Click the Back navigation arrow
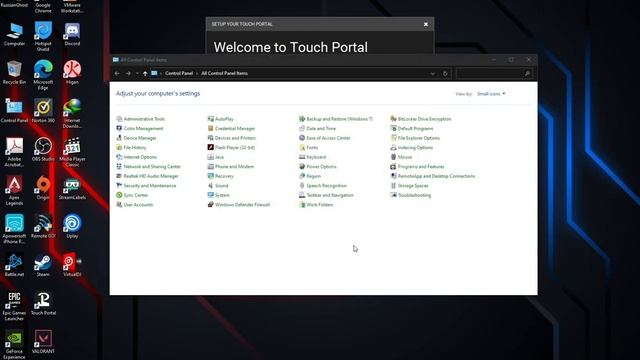 (x=117, y=73)
